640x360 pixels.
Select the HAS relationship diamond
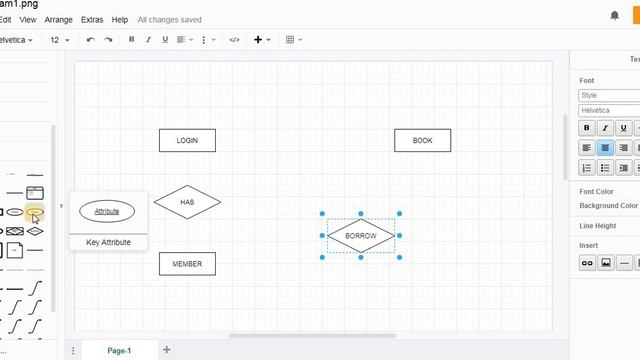187,202
